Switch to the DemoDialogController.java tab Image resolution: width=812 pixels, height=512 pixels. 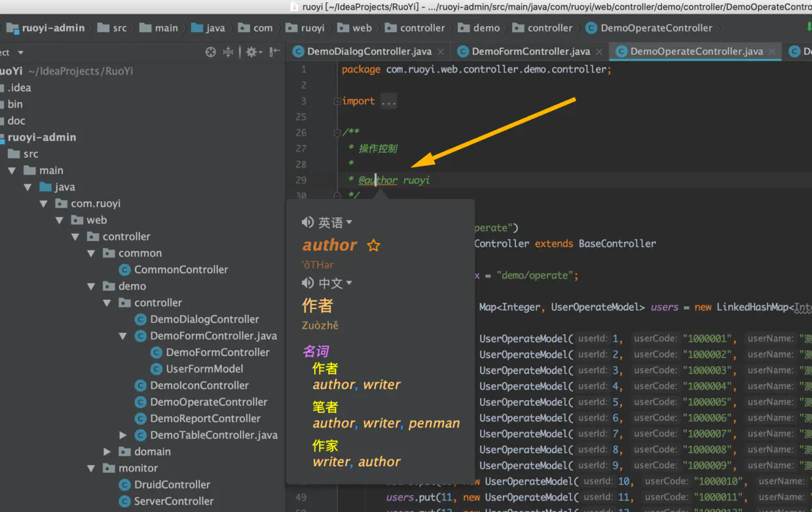coord(369,51)
